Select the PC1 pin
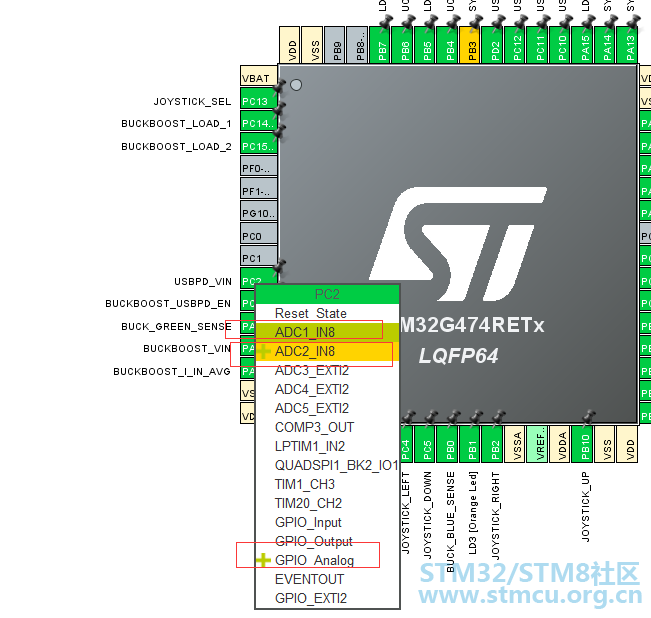 click(259, 255)
